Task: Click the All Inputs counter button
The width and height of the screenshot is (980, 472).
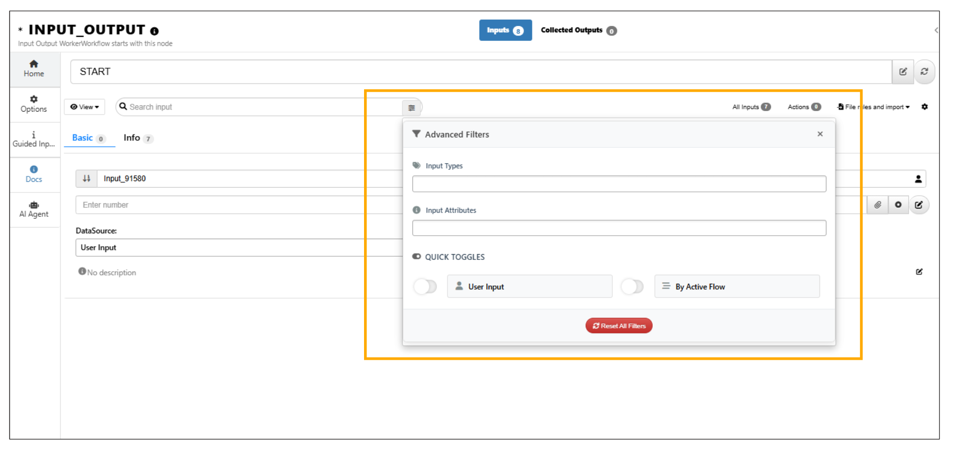Action: click(751, 107)
